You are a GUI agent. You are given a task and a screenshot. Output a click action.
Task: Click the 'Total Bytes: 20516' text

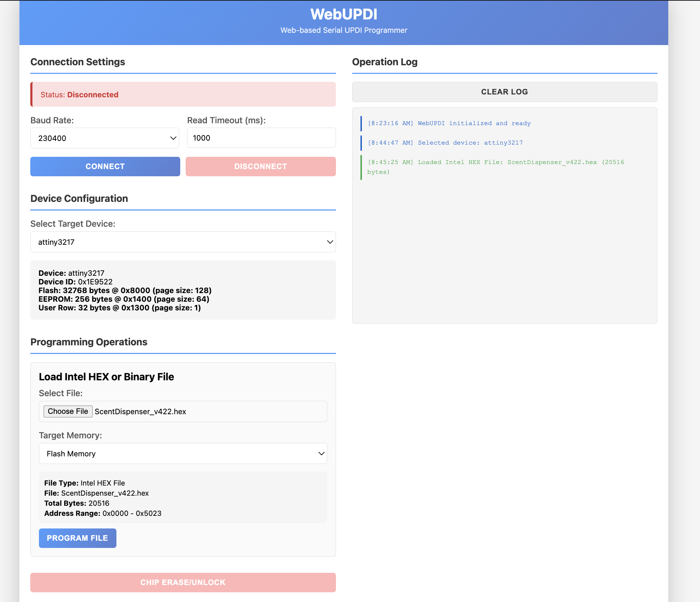(77, 503)
